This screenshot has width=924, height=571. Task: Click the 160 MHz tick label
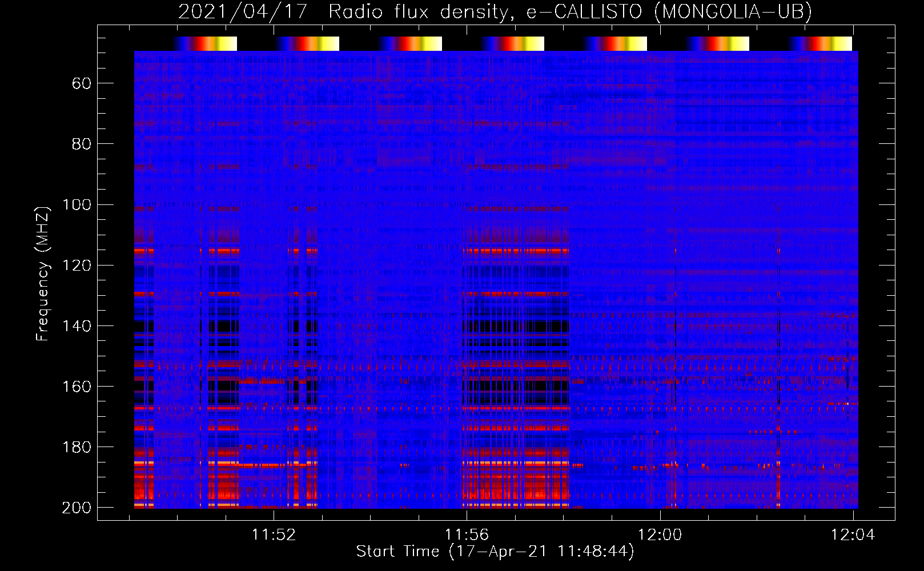[77, 386]
